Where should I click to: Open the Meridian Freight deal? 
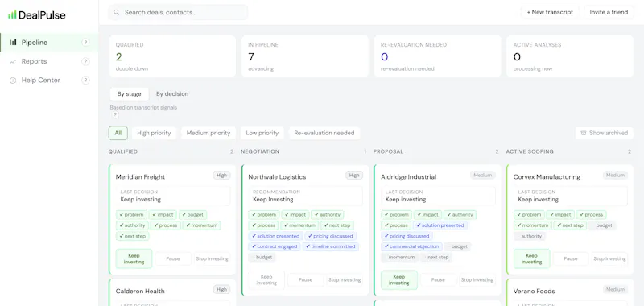140,177
